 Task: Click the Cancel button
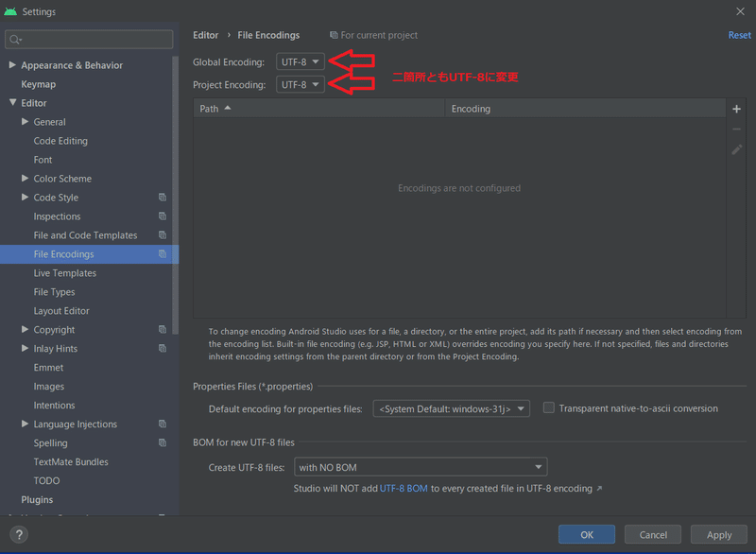click(653, 534)
